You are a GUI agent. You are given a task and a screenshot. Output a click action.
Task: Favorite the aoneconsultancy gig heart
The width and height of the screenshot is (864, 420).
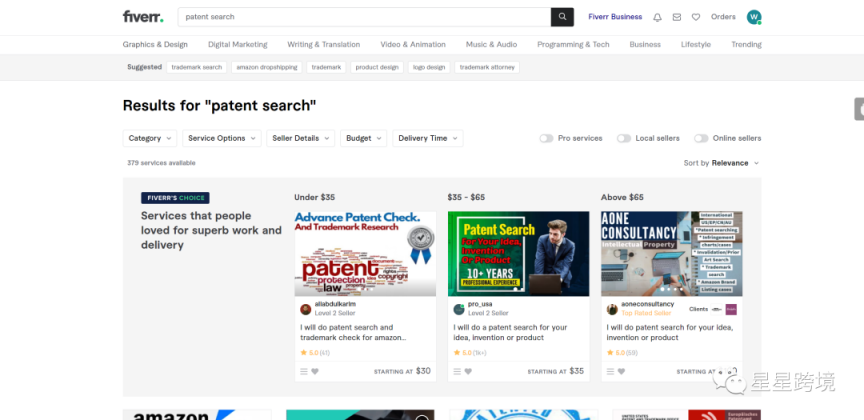(621, 371)
